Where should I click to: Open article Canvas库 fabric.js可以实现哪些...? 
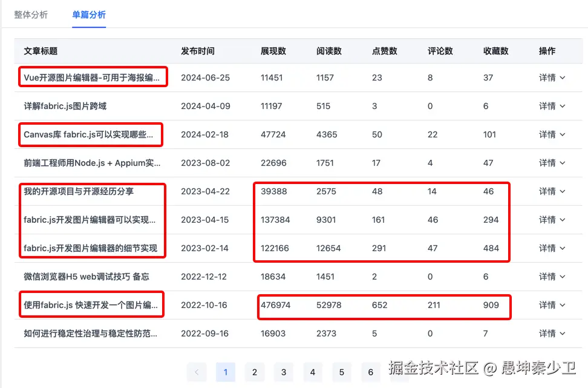coord(88,134)
